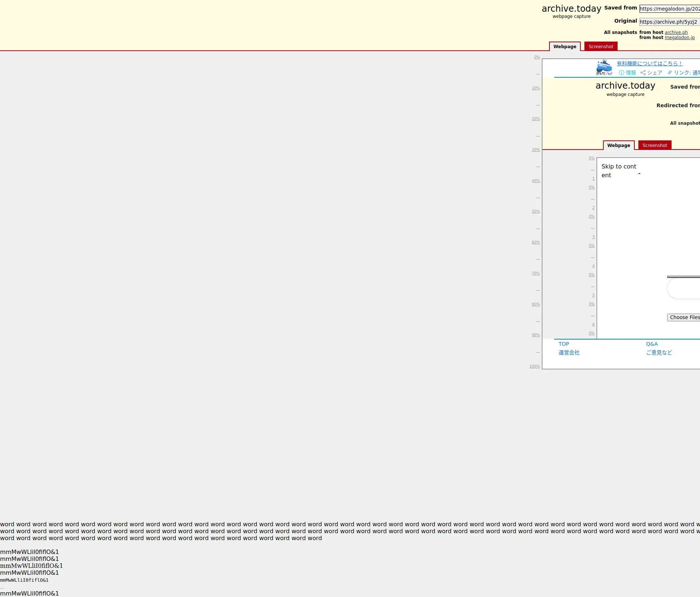Open the 運営会社 footer link
This screenshot has height=597, width=700.
(569, 353)
